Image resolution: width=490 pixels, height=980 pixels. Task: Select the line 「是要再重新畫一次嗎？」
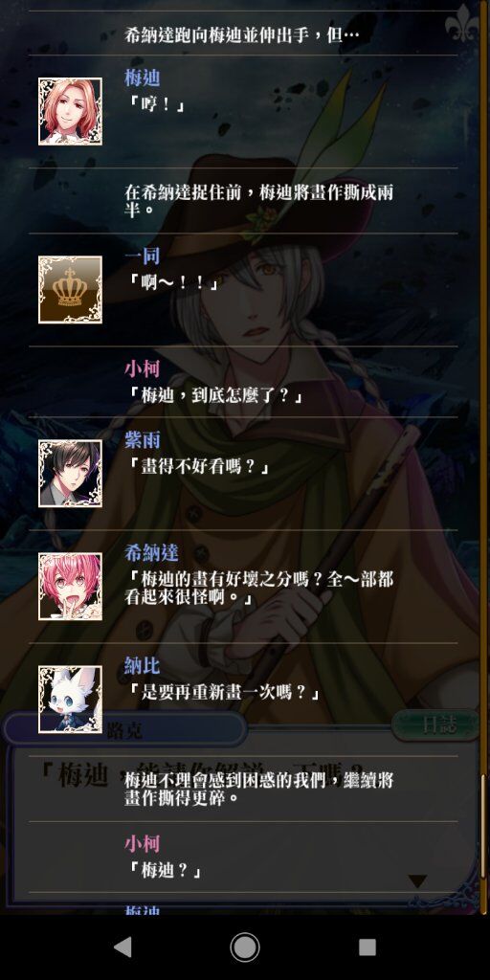[222, 693]
